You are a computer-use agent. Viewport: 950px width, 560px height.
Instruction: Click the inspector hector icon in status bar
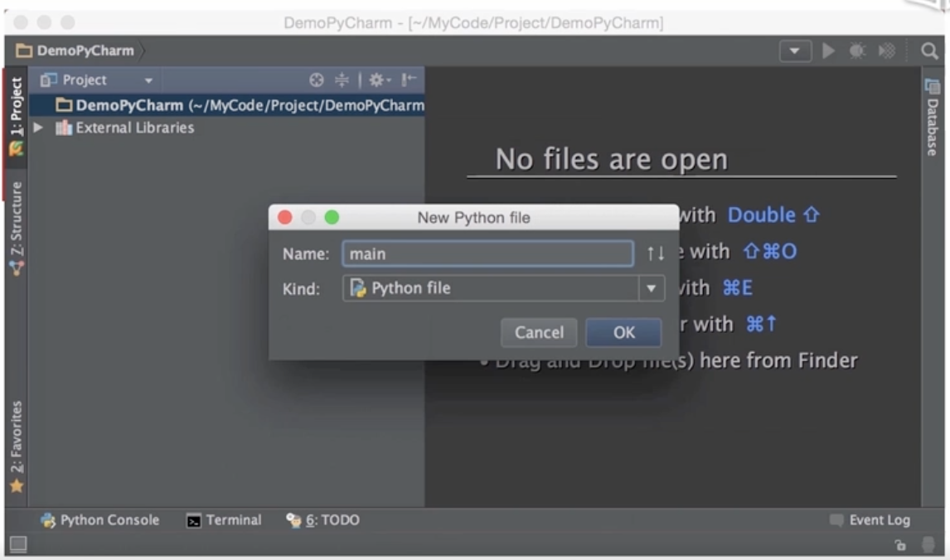pos(928,544)
